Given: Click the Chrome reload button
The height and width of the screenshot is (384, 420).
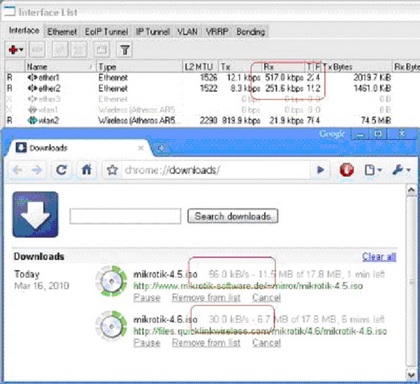Looking at the screenshot, I should pyautogui.click(x=61, y=170).
